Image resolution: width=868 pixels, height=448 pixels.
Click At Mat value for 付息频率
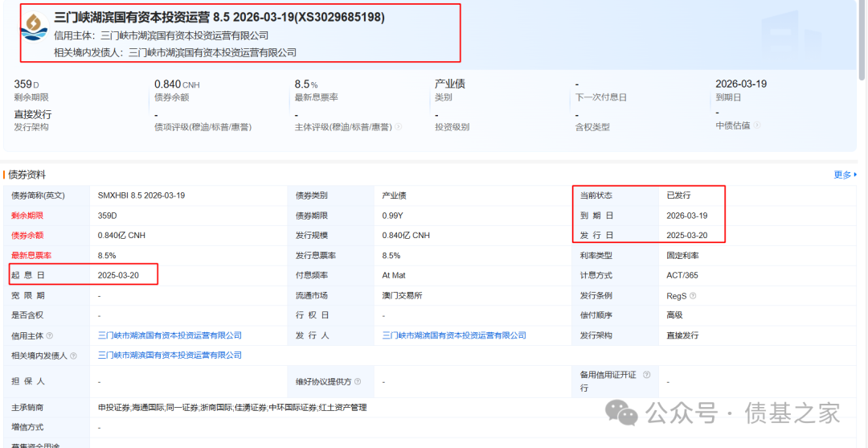pos(394,275)
